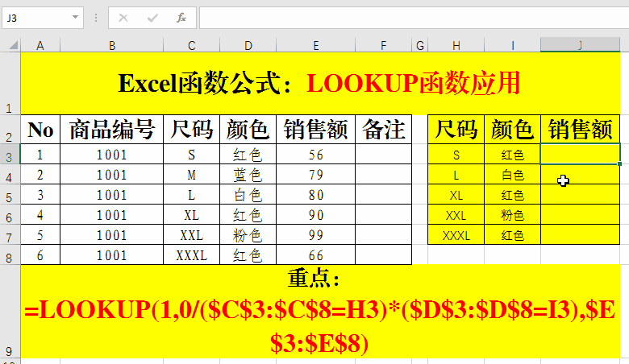Click the Cancel (X) formula bar icon
This screenshot has height=364, width=629.
[123, 18]
